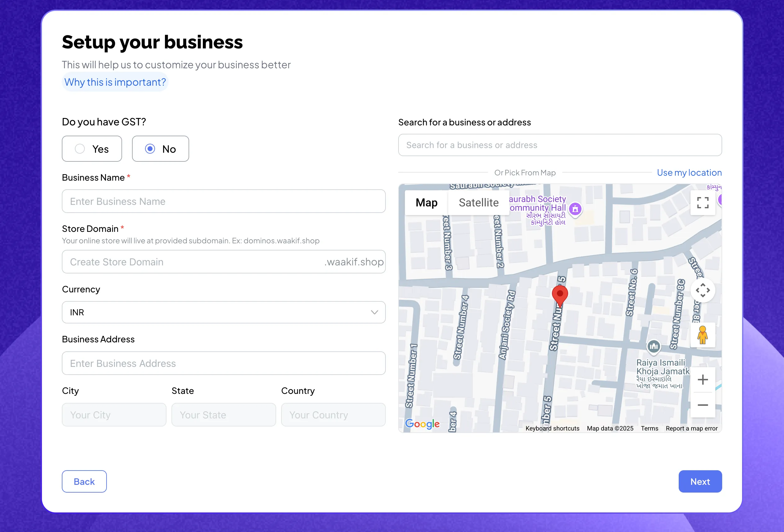Click 'Street No. 6' map label
Viewport: 784px width, 532px height.
coord(631,292)
